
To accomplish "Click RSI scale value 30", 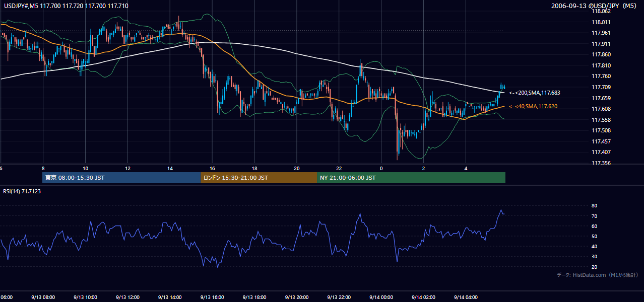I will coord(594,257).
